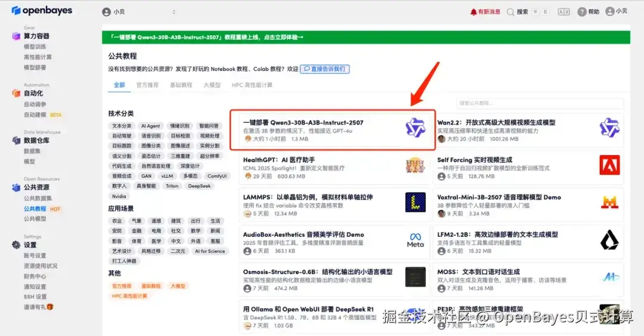644x336 pixels.
Task: Open the 用 Ollama 和 Open WebUI 部署 DeepSeek R1 tutorial
Action: coord(308,309)
